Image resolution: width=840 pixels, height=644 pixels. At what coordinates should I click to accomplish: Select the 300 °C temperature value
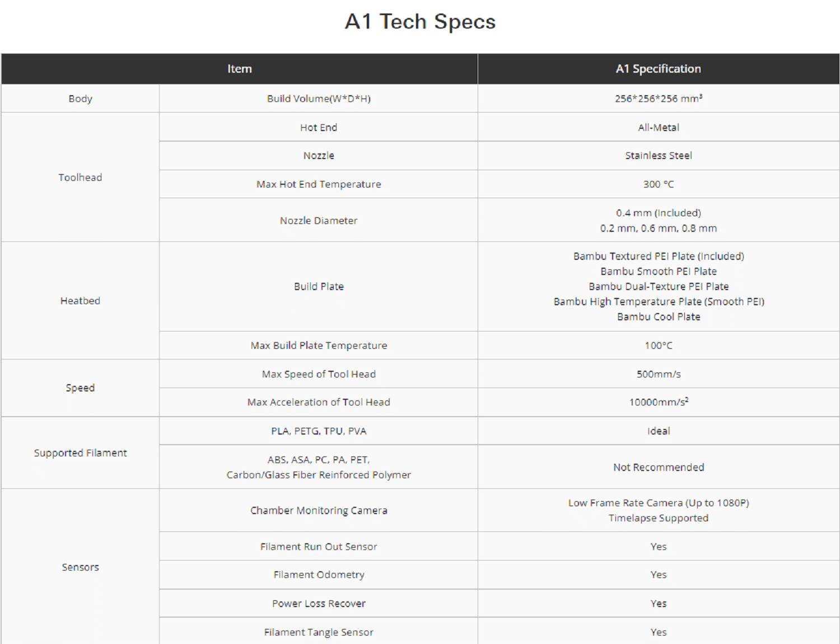pos(659,184)
